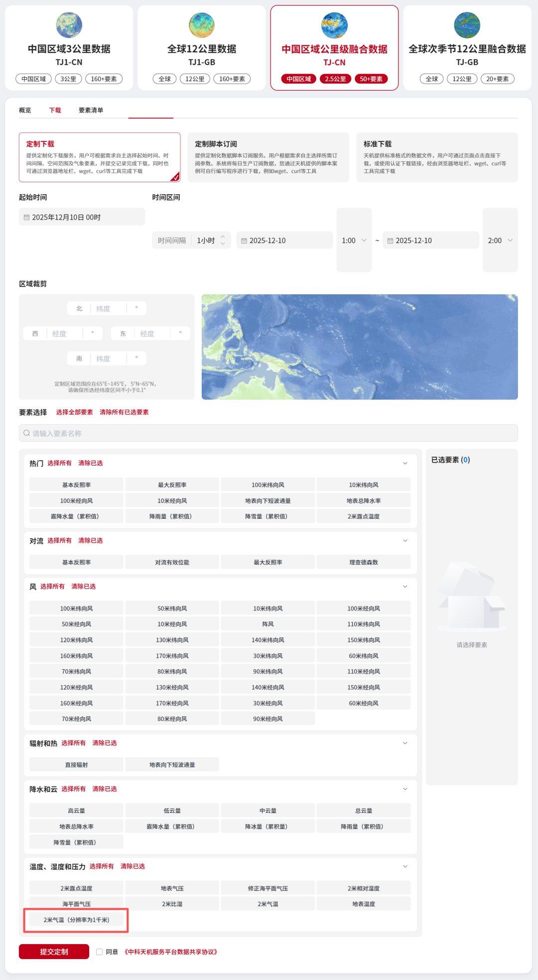The image size is (538, 980).
Task: Click the TJ1-GB globe thumbnail
Action: click(x=202, y=25)
